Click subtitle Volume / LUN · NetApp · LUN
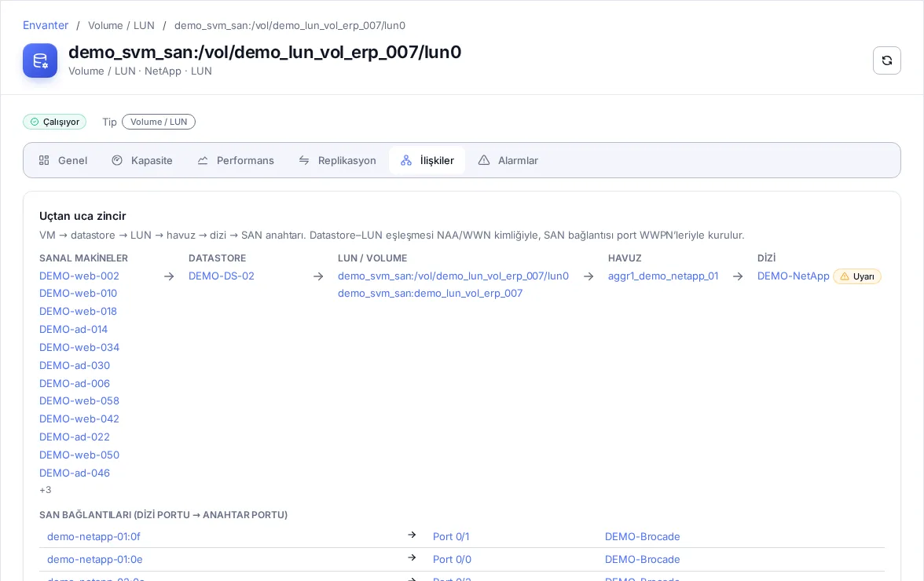This screenshot has height=581, width=924. coord(140,71)
